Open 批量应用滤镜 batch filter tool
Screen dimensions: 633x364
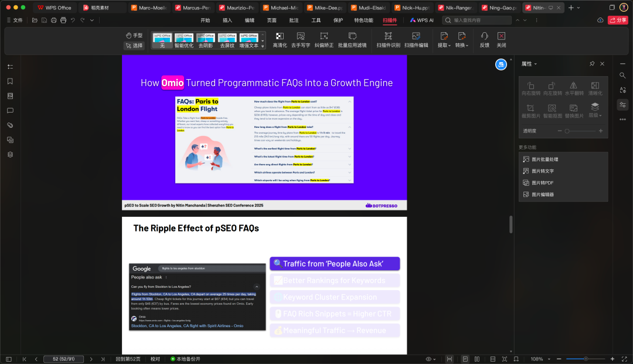[352, 40]
